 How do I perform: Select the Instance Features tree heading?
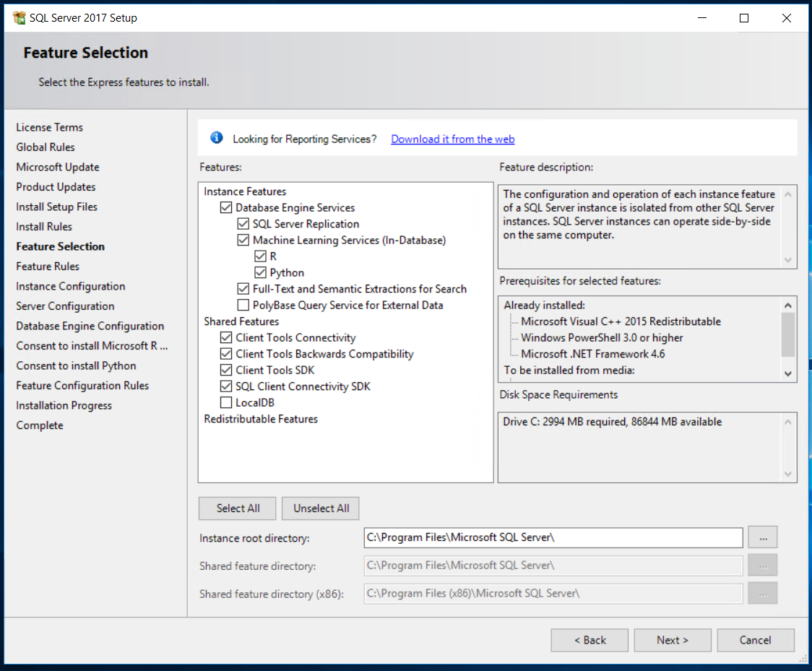245,191
